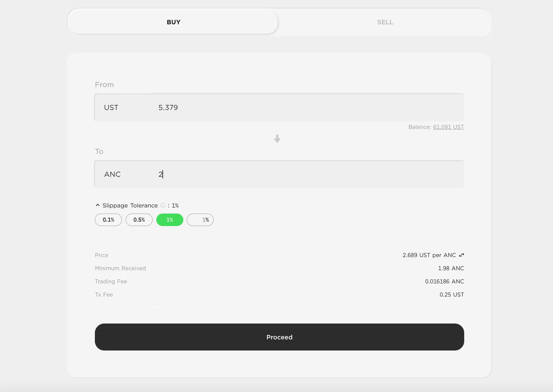The height and width of the screenshot is (392, 553).
Task: Click the Tx Fee 0.25 UST value
Action: pyautogui.click(x=452, y=295)
